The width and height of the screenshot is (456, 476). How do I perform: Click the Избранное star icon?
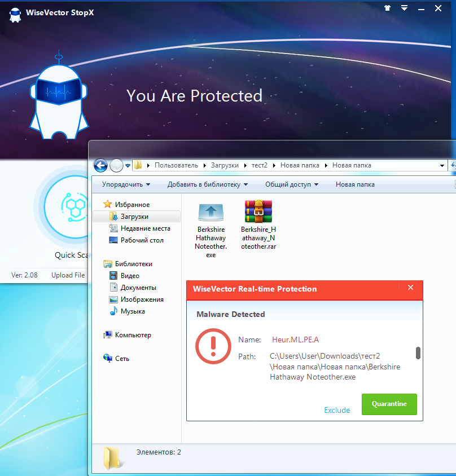coord(108,204)
